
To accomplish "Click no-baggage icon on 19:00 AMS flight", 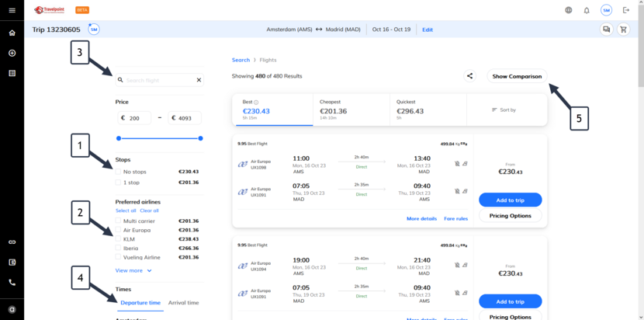I will point(457,266).
